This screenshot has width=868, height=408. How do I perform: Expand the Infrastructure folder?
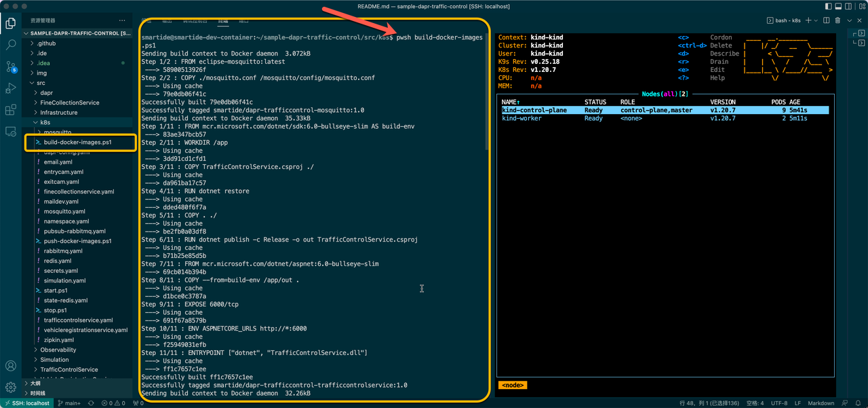(77, 113)
